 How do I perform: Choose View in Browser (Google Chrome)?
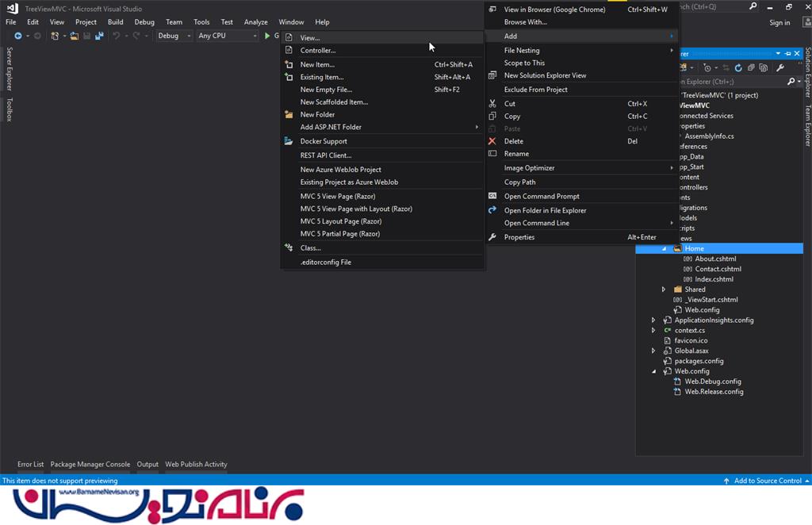[x=582, y=10]
